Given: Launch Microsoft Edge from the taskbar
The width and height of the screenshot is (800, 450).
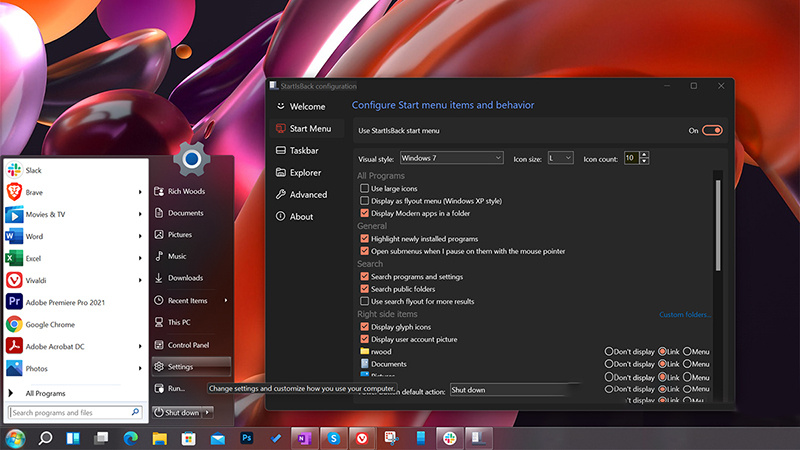Looking at the screenshot, I should [x=131, y=438].
